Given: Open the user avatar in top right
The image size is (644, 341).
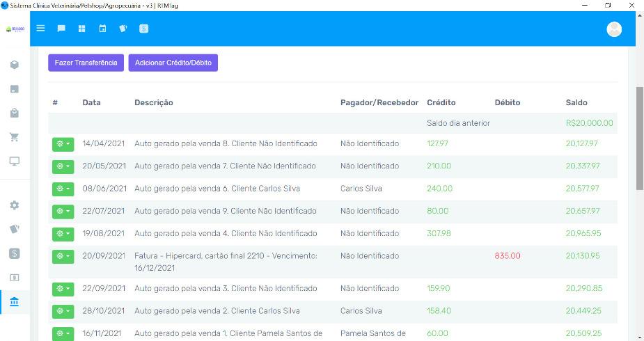Looking at the screenshot, I should coord(614,29).
